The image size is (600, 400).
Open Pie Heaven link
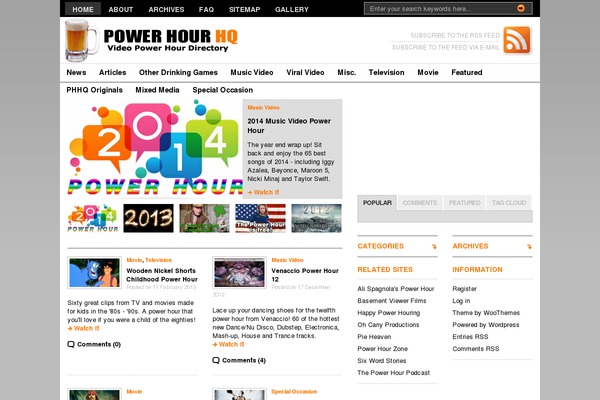(x=374, y=337)
